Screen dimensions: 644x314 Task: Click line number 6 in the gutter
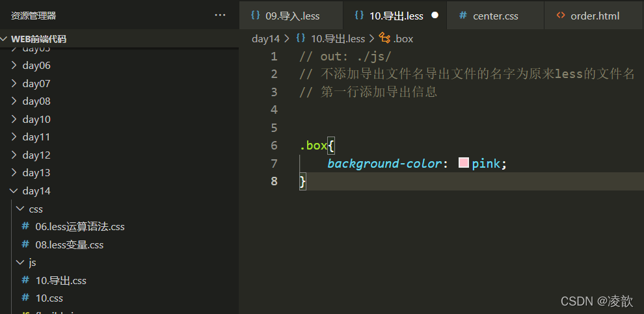pyautogui.click(x=274, y=146)
